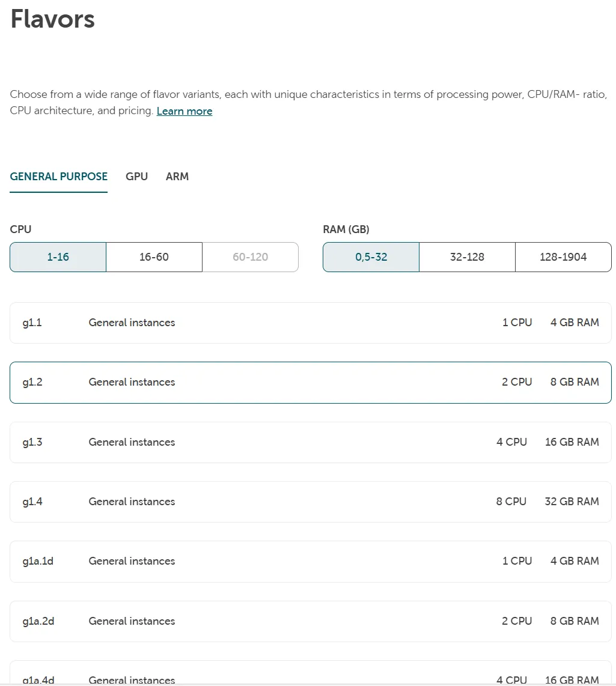Switch to the ARM tab

pyautogui.click(x=177, y=176)
